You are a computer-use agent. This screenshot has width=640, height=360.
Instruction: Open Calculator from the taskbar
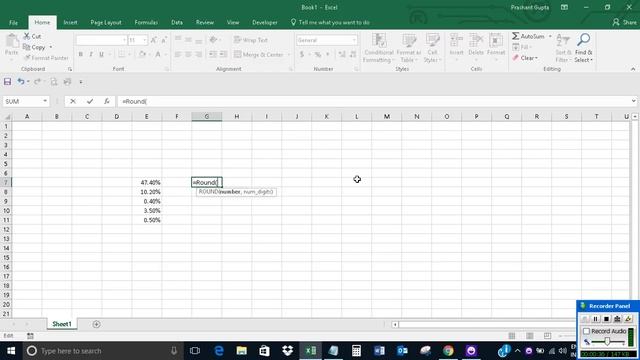(x=356, y=351)
